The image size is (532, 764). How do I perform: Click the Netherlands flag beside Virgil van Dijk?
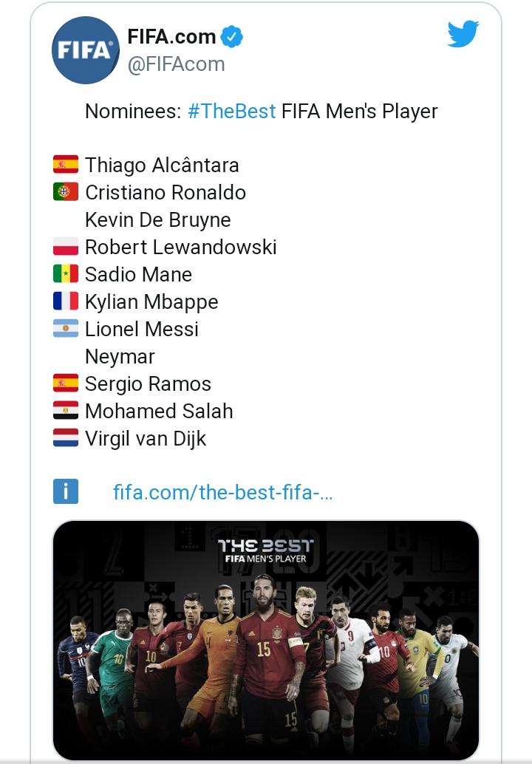[x=66, y=438]
